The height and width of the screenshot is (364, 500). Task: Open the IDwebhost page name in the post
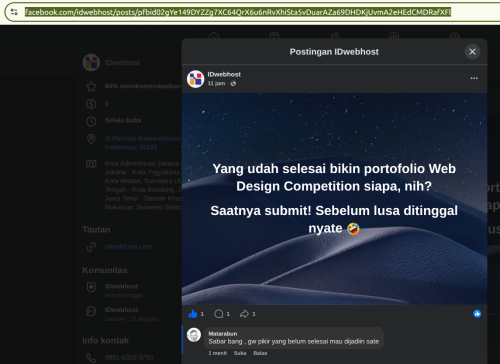224,74
